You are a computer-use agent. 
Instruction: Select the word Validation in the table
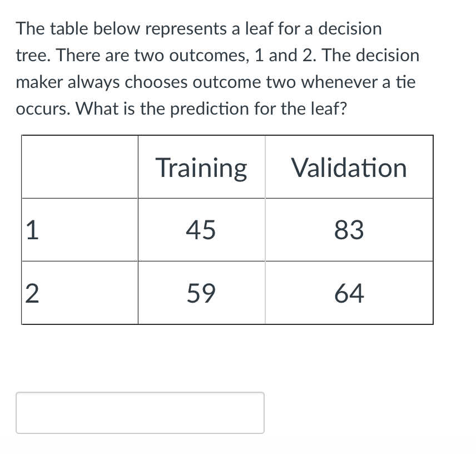point(349,167)
